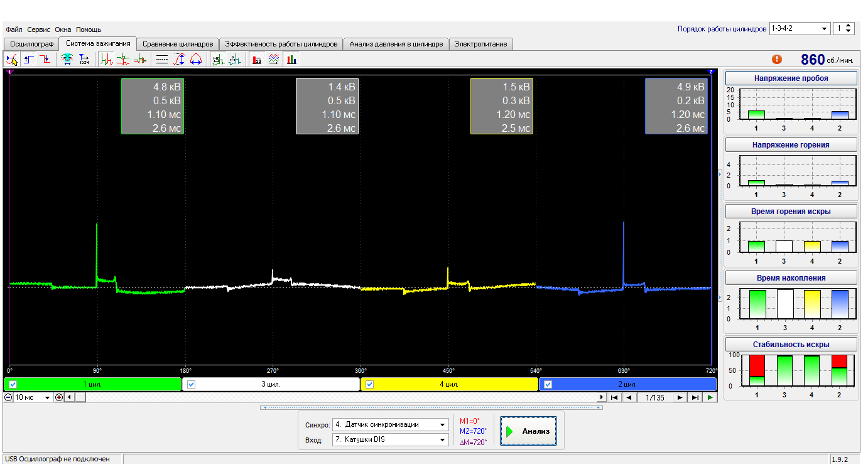Toggle checkbox for 4 цил. channel
This screenshot has width=868, height=467.
[370, 384]
